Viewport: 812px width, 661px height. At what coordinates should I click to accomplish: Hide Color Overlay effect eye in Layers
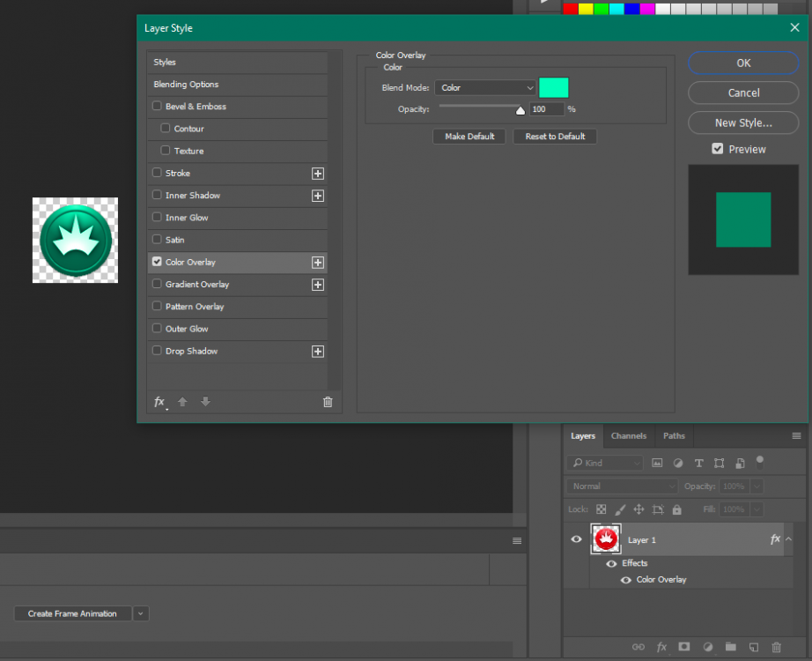tap(625, 580)
